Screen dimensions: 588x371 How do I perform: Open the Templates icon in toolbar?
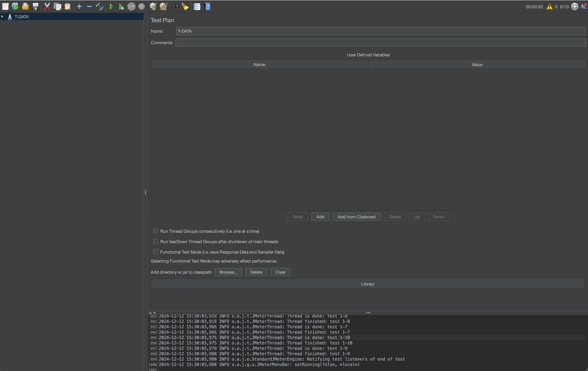(x=15, y=7)
